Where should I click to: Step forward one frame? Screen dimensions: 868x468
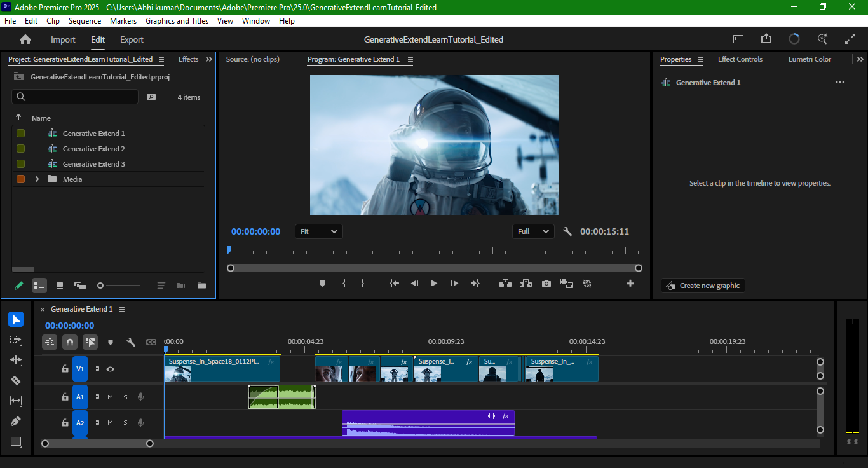click(454, 284)
